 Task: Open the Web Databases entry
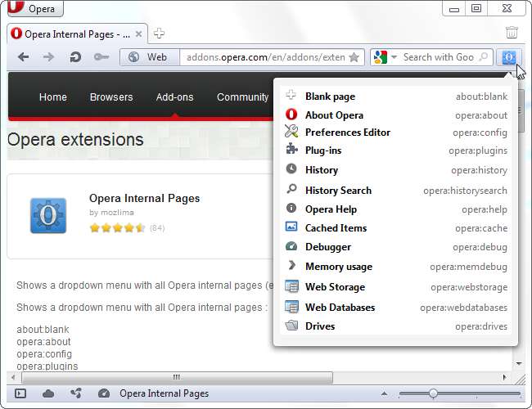pos(396,308)
